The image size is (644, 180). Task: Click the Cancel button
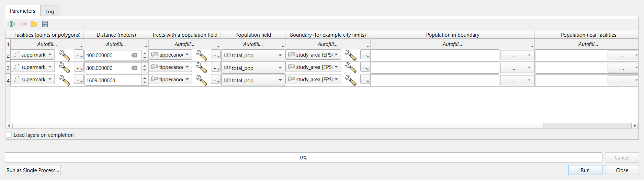coord(622,157)
